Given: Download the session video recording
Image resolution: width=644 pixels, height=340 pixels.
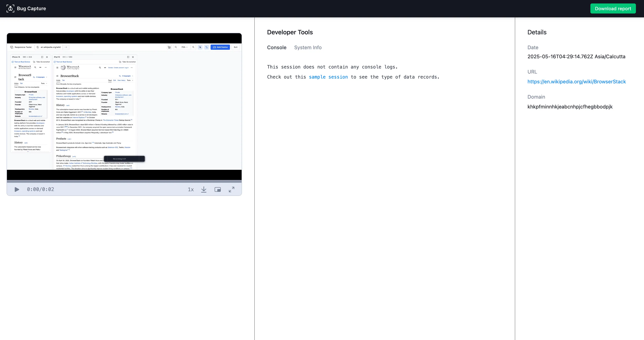Looking at the screenshot, I should 204,189.
